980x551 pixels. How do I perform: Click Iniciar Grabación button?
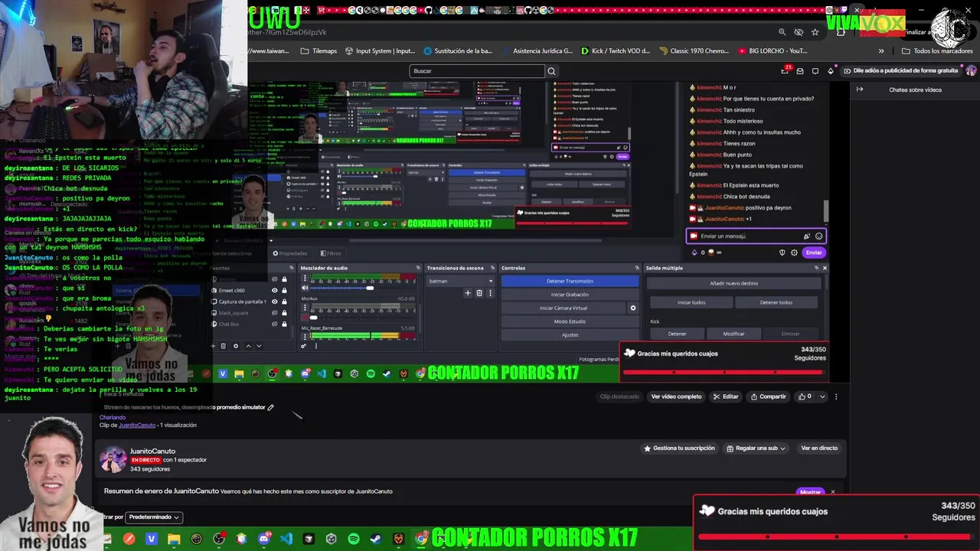pyautogui.click(x=570, y=295)
